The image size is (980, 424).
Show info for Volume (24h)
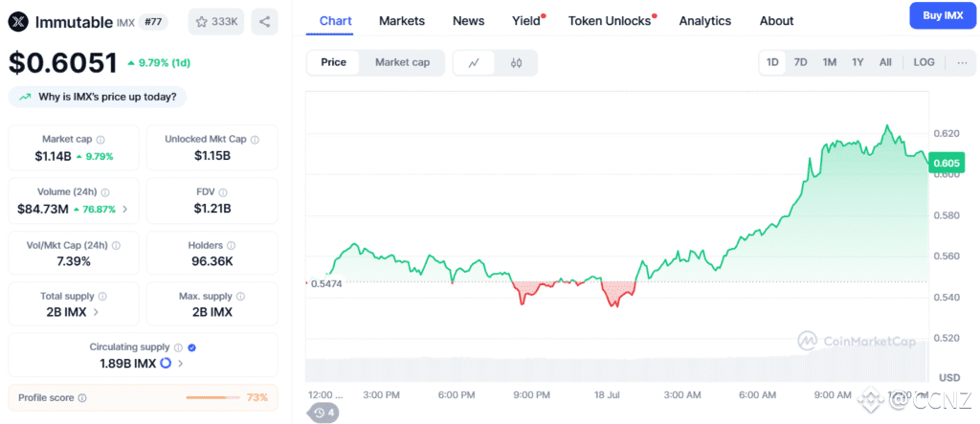(x=105, y=192)
